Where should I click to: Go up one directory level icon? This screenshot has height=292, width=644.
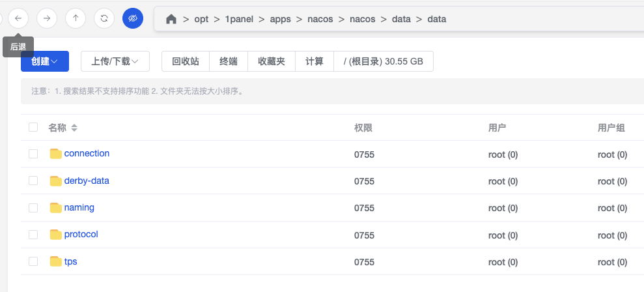76,18
